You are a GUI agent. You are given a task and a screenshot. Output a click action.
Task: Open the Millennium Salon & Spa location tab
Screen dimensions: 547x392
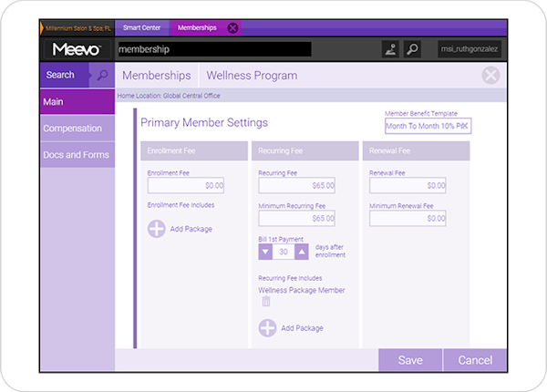click(x=77, y=28)
